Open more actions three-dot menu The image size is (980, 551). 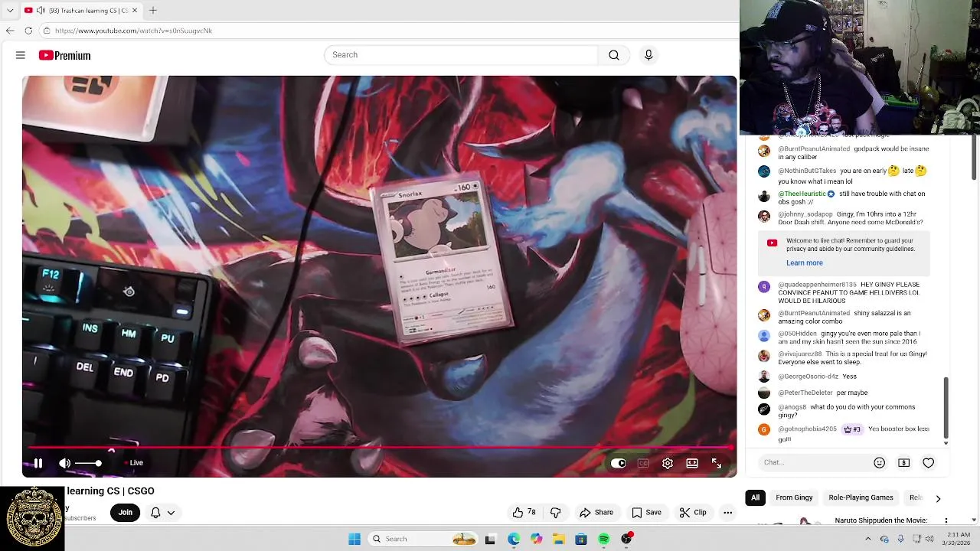click(x=728, y=513)
